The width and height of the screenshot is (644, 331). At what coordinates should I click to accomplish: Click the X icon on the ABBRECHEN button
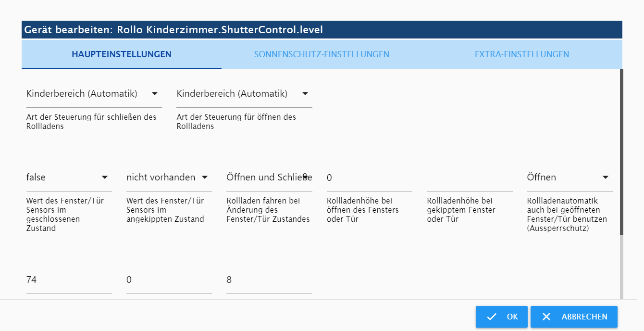click(546, 317)
